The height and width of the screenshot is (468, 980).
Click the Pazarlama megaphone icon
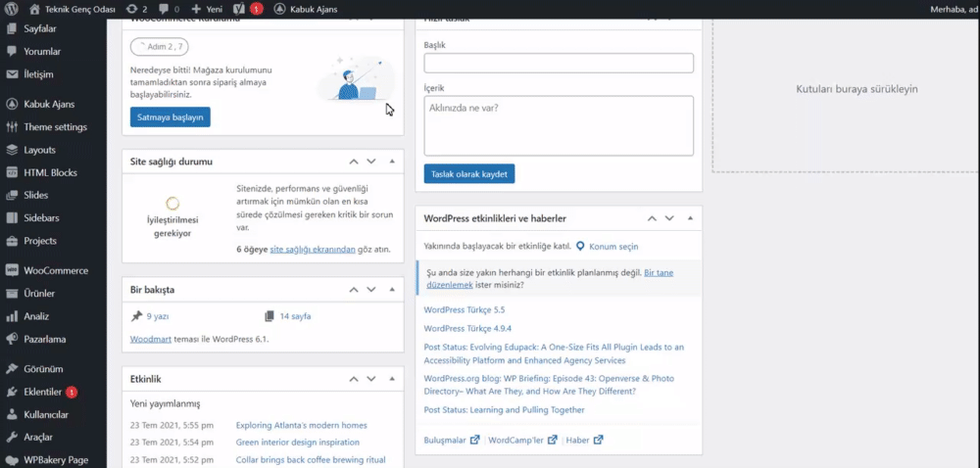12,340
